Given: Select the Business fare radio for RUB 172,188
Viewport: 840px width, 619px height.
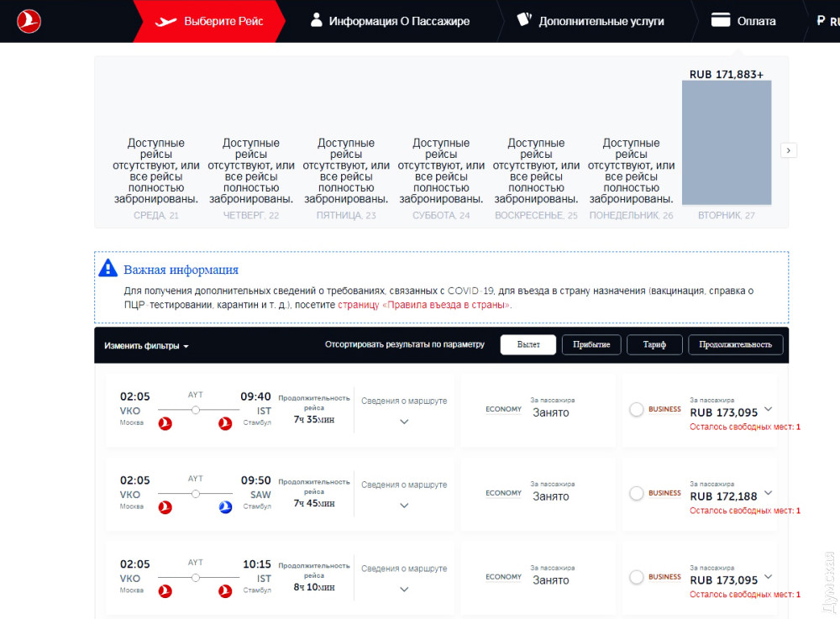Looking at the screenshot, I should 637,494.
